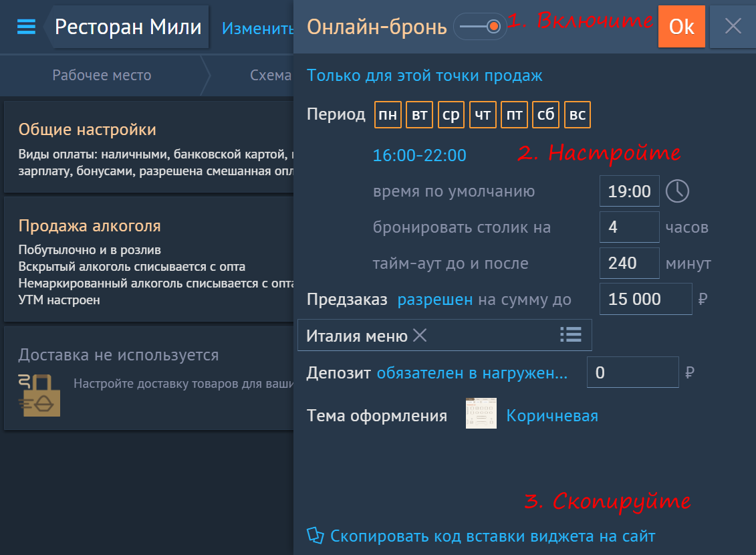Switch the предзаказ разрешен option
This screenshot has width=756, height=555.
coord(434,300)
